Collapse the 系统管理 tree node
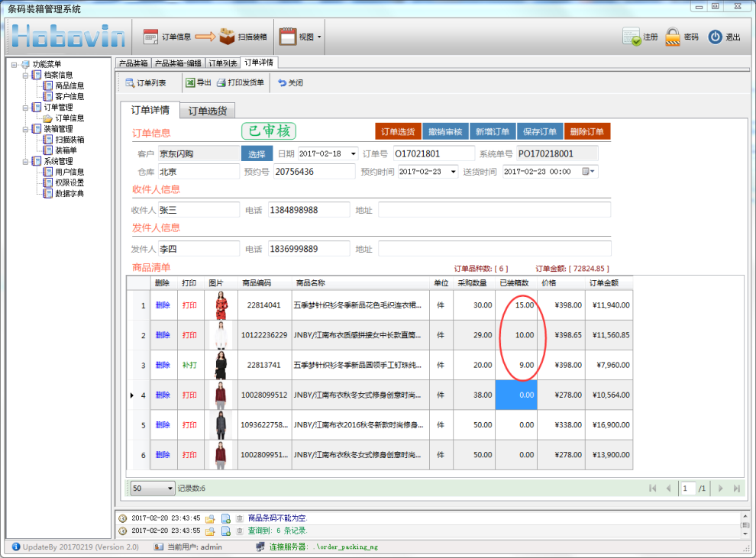756x558 pixels. tap(26, 161)
